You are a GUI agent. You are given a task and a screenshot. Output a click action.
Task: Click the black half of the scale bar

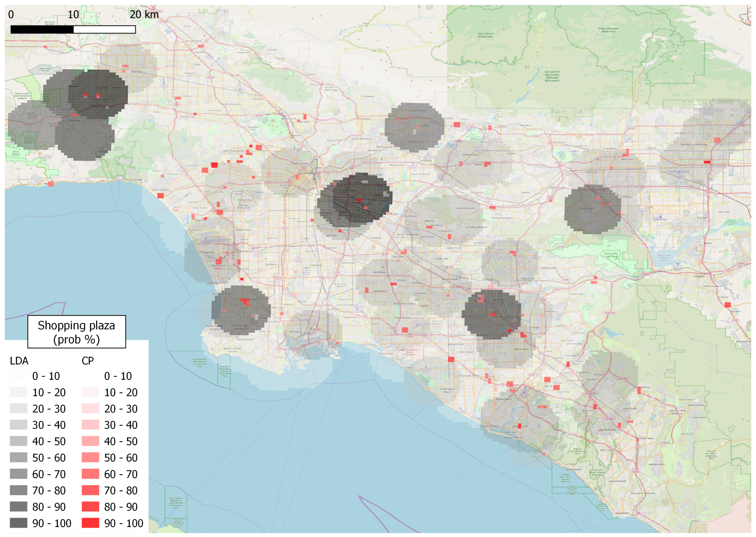[42, 30]
